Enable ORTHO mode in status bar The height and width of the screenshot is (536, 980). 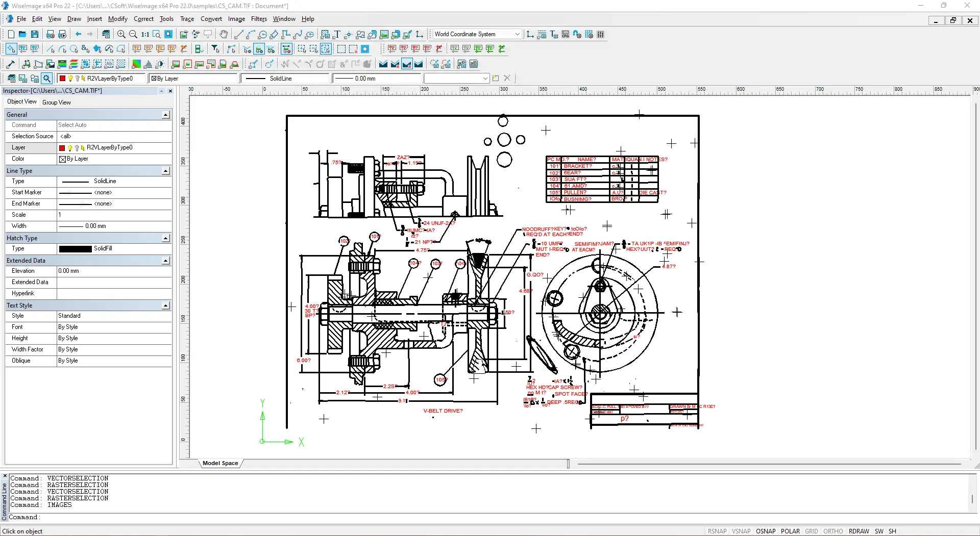click(x=833, y=531)
